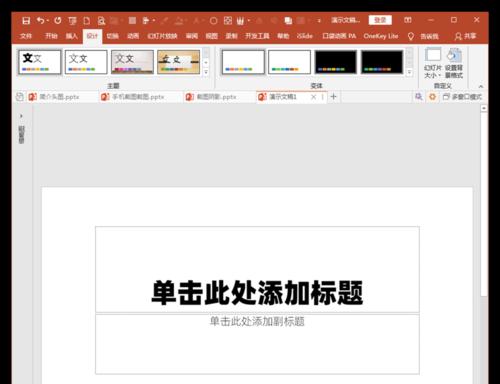The height and width of the screenshot is (384, 500).
Task: Expand the collapsed thumbnail pane chevron
Action: [21, 116]
